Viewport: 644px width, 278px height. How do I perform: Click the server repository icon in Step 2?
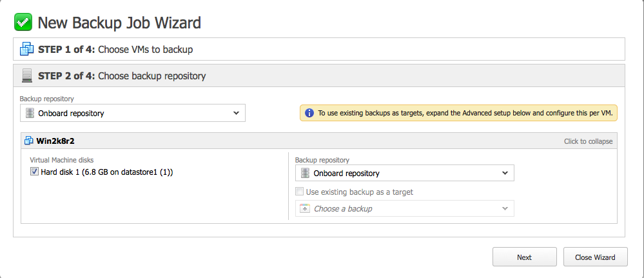point(26,75)
